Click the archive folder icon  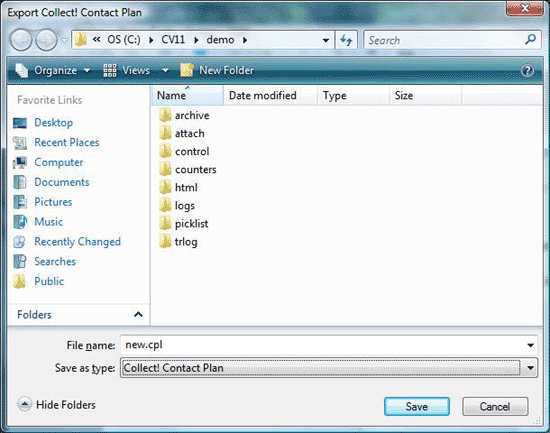(165, 115)
